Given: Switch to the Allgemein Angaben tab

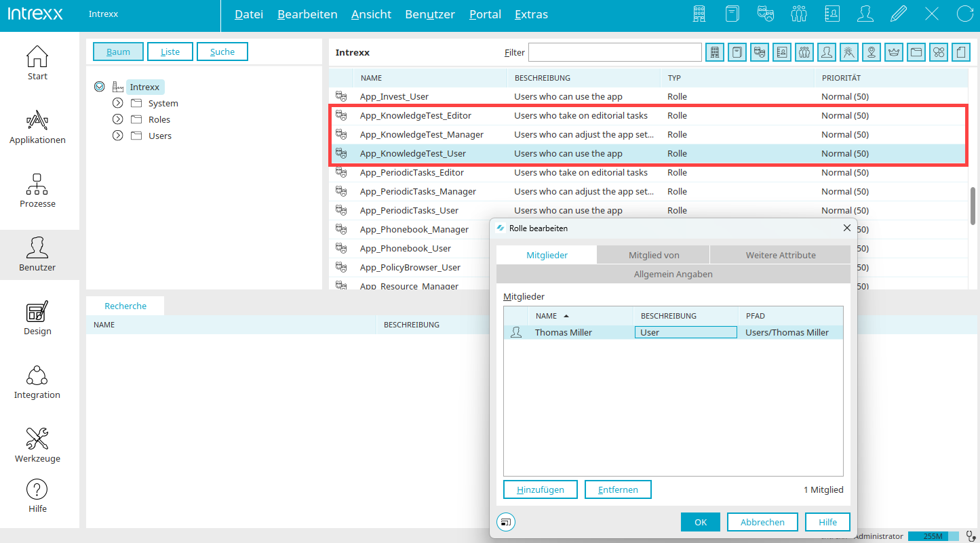Looking at the screenshot, I should 673,274.
